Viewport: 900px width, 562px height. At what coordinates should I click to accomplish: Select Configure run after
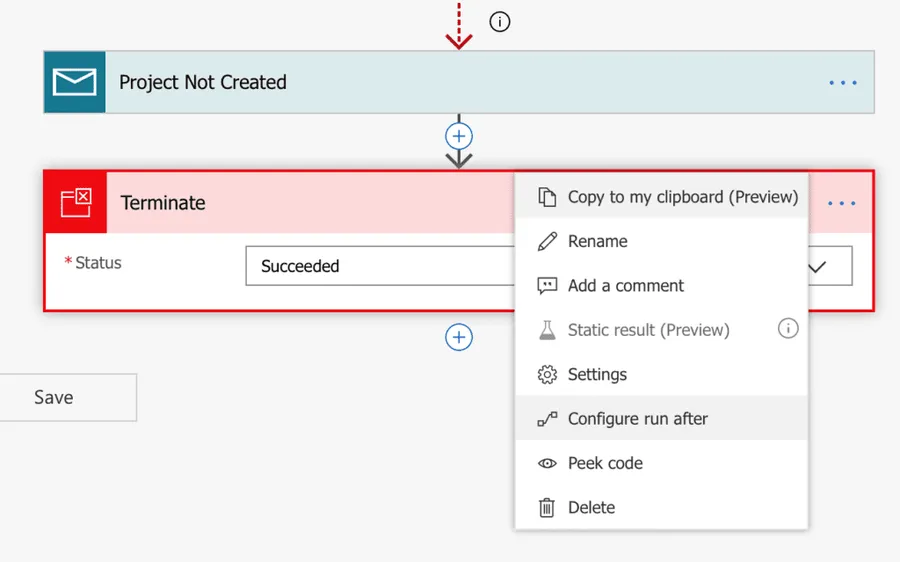(637, 419)
